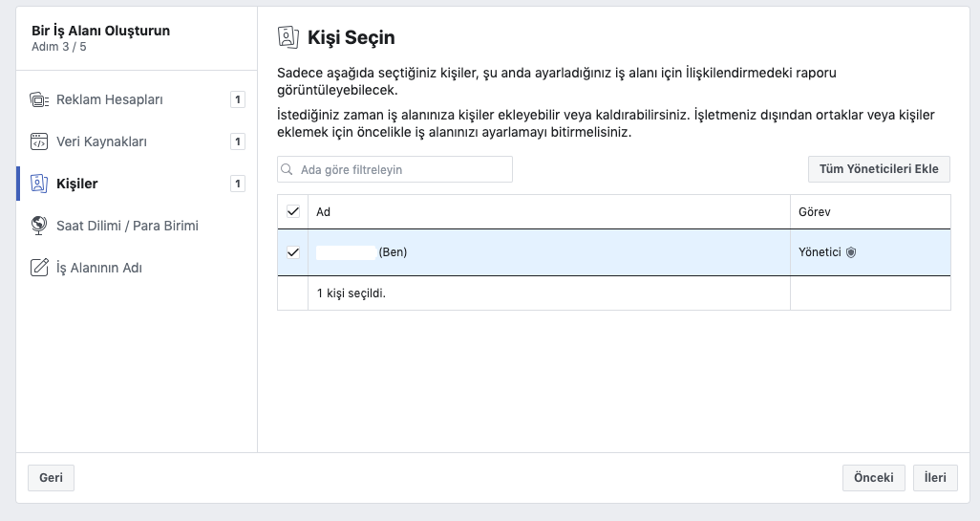Click the Reklam Hesapları sidebar icon
The width and height of the screenshot is (980, 521).
39,99
